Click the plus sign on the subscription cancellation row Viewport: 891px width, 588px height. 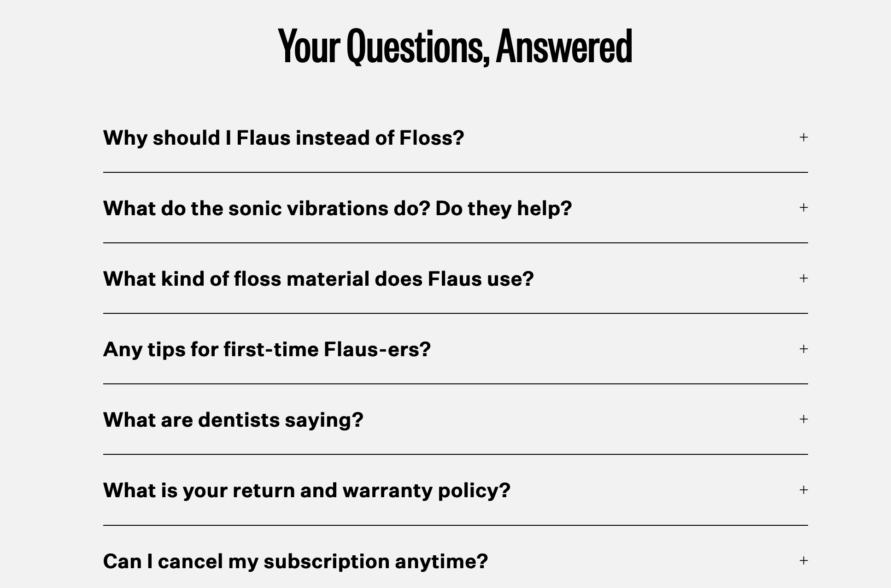[x=804, y=561]
